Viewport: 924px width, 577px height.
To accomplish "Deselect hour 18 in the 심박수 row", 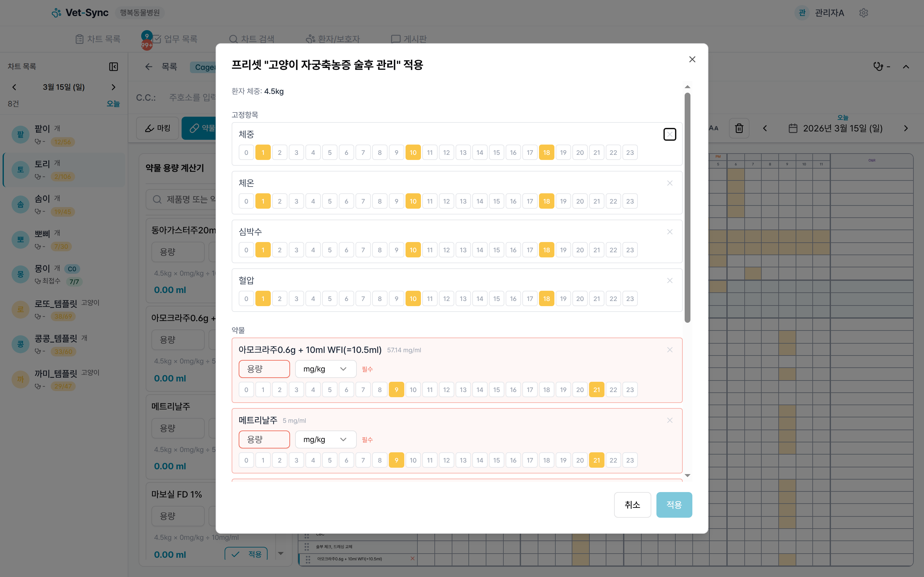I will (x=546, y=250).
